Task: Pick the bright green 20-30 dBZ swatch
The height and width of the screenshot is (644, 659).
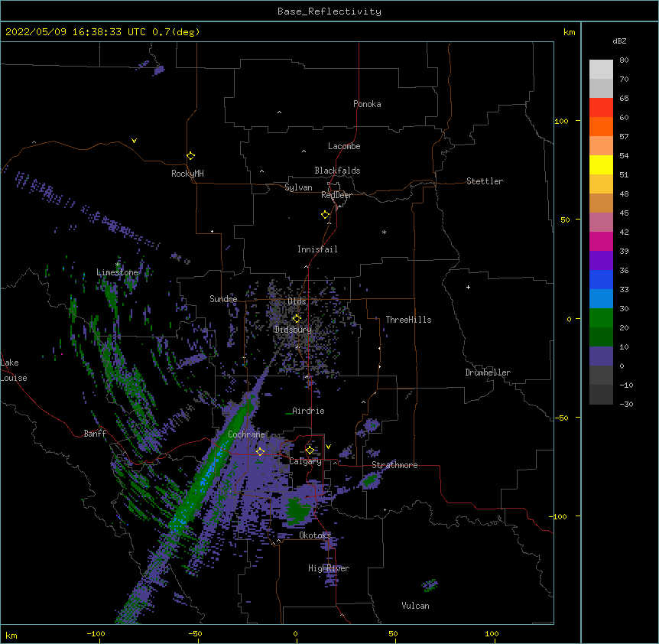Action: [x=601, y=318]
